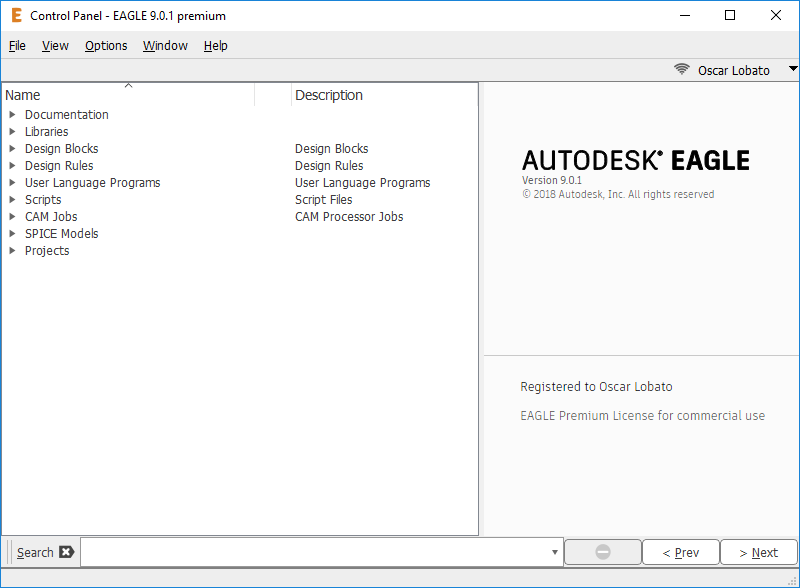800x588 pixels.
Task: Click the Next button
Action: (758, 552)
